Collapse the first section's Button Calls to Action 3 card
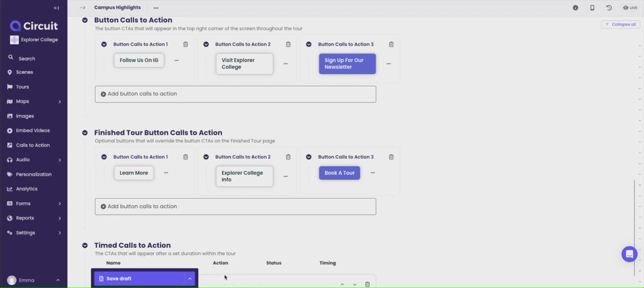The width and height of the screenshot is (644, 288). click(309, 44)
